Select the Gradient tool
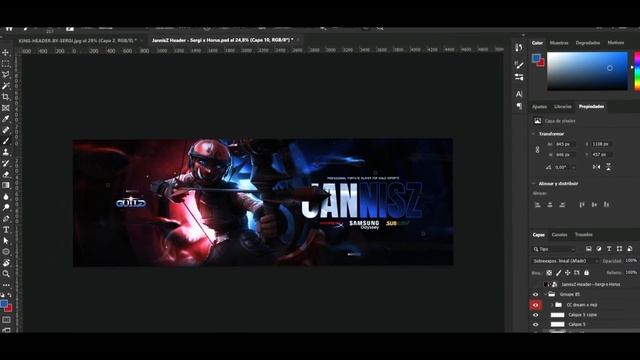Viewport: 640px width, 360px height. 6,185
